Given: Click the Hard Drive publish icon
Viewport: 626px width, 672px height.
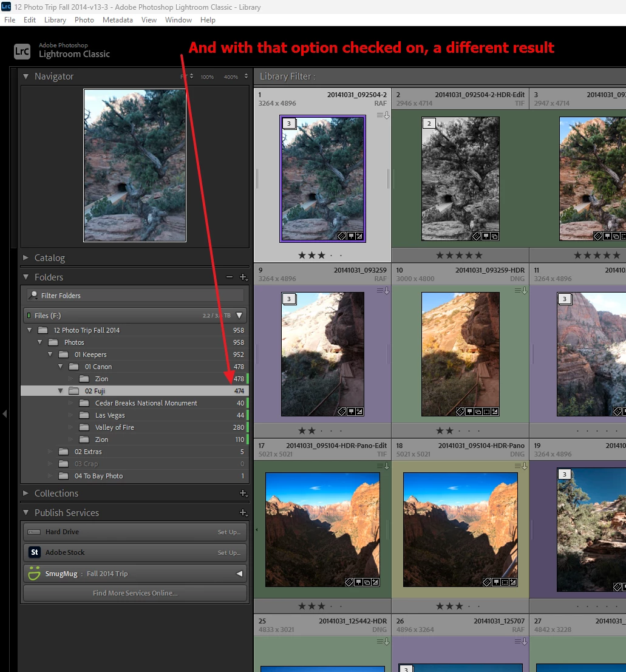Looking at the screenshot, I should tap(34, 532).
